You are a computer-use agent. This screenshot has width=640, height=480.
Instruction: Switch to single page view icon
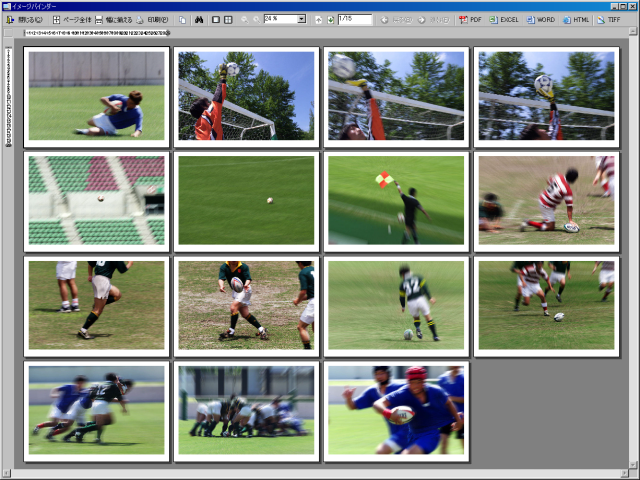[216, 19]
